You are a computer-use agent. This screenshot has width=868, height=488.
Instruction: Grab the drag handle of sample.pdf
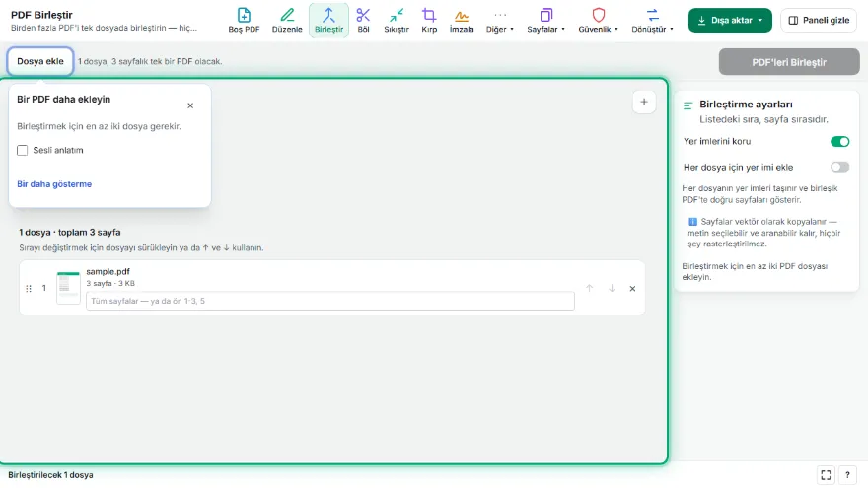[x=29, y=288]
